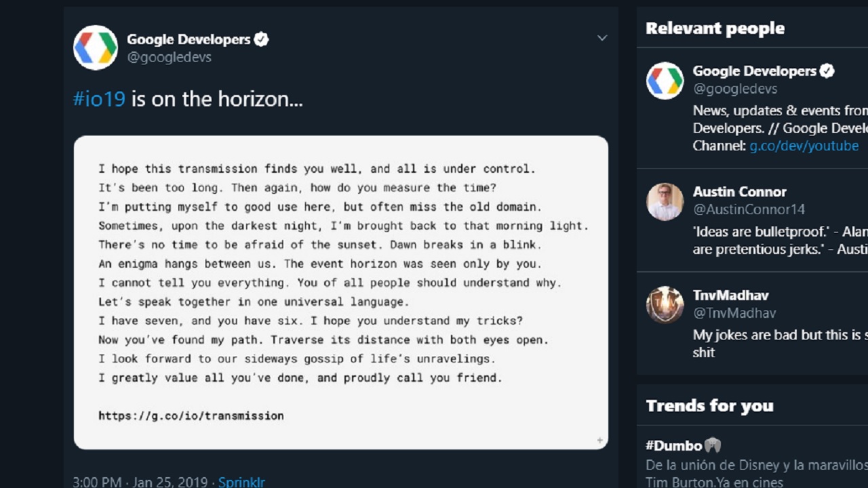This screenshot has width=868, height=488.
Task: Open Austin Connor's profile name
Action: tap(739, 191)
